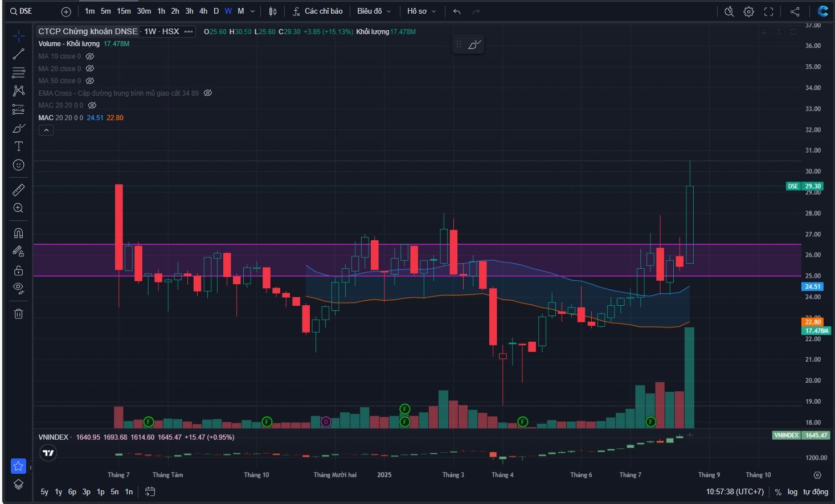Toggle auto scale 'tự động'
This screenshot has height=504, width=835.
816,492
